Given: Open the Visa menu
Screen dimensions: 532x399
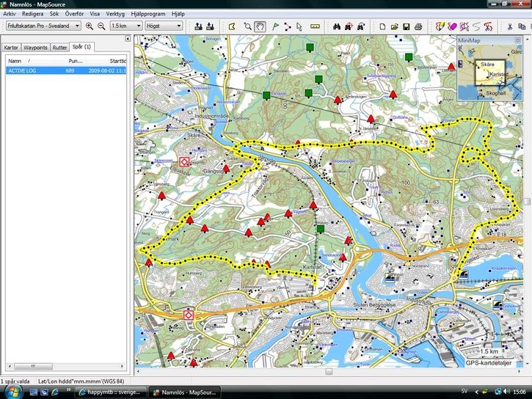Looking at the screenshot, I should [x=95, y=14].
